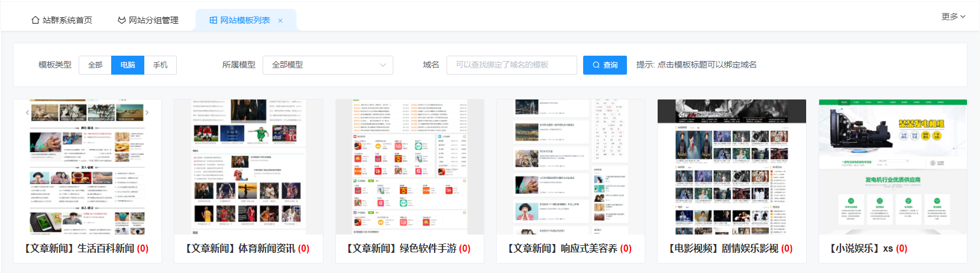Click the 查询 search button
This screenshot has width=980, height=273.
click(x=604, y=65)
